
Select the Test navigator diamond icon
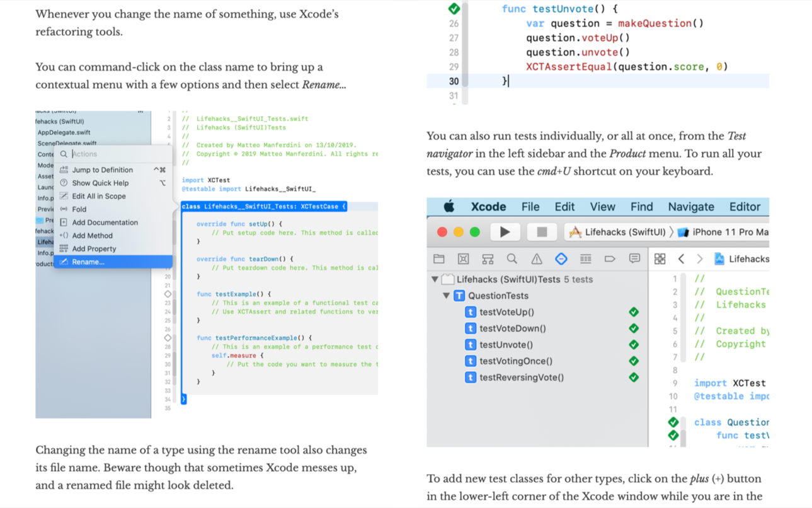tap(561, 259)
